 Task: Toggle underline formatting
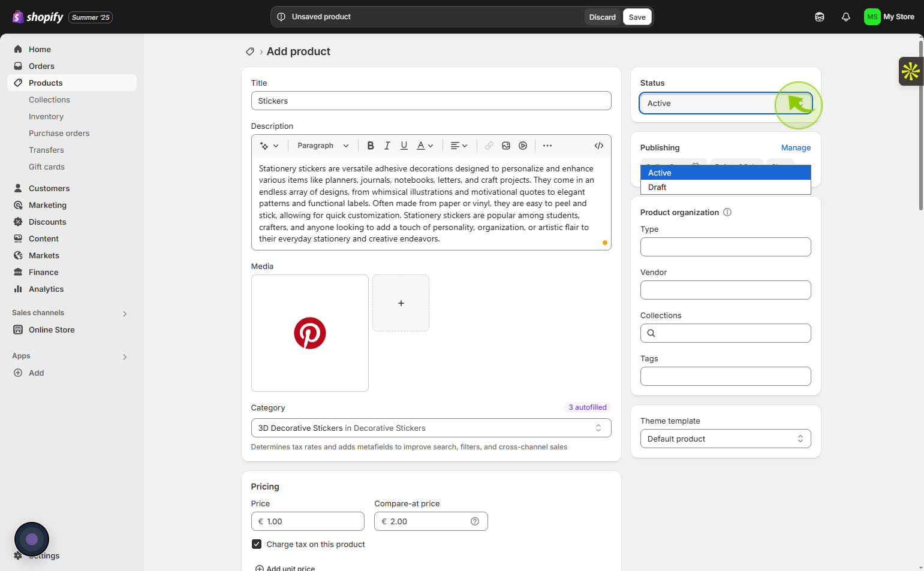(404, 146)
